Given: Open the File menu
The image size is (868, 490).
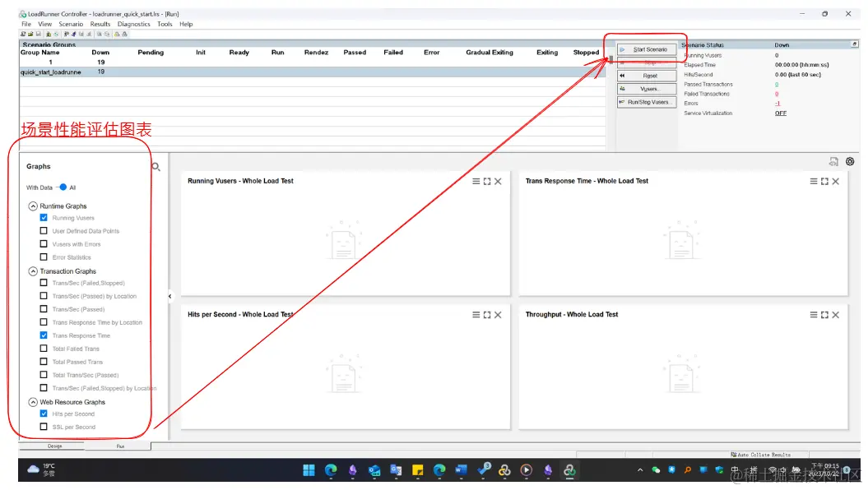Looking at the screenshot, I should pos(26,25).
